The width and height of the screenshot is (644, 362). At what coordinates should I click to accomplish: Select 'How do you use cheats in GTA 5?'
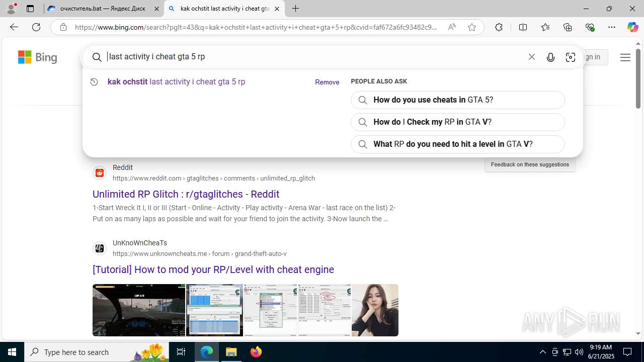tap(458, 100)
